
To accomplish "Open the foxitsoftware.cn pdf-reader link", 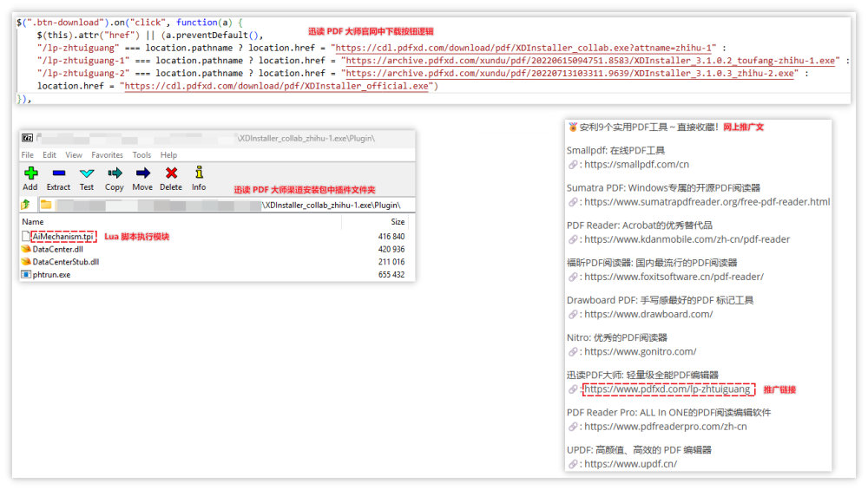I will click(674, 277).
